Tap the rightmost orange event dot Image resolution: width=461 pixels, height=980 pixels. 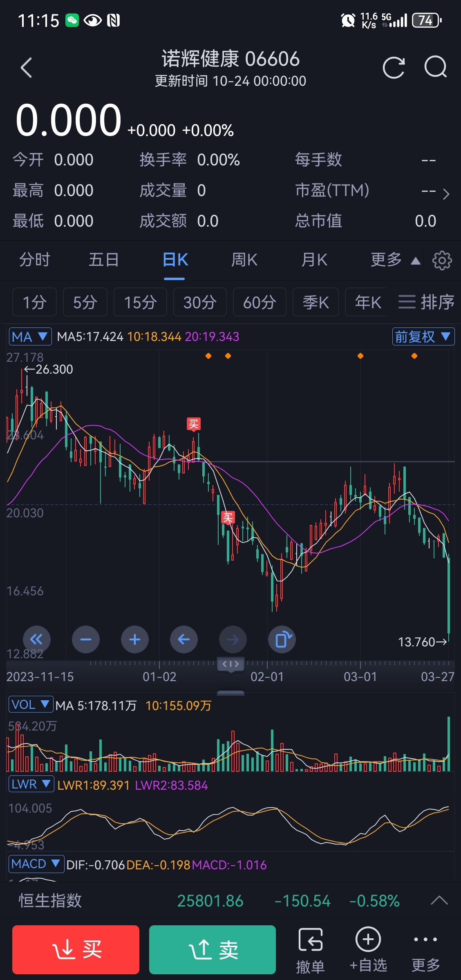[x=414, y=356]
